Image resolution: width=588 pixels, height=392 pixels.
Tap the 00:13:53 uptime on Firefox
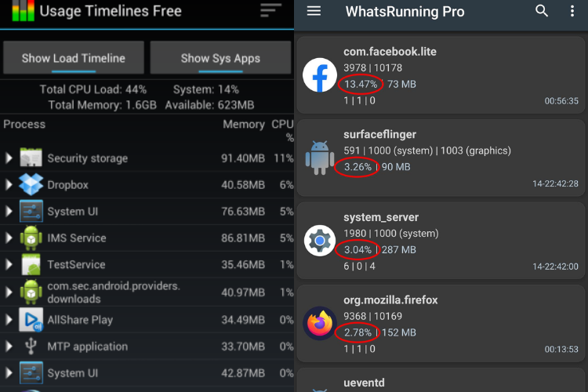[x=561, y=349]
